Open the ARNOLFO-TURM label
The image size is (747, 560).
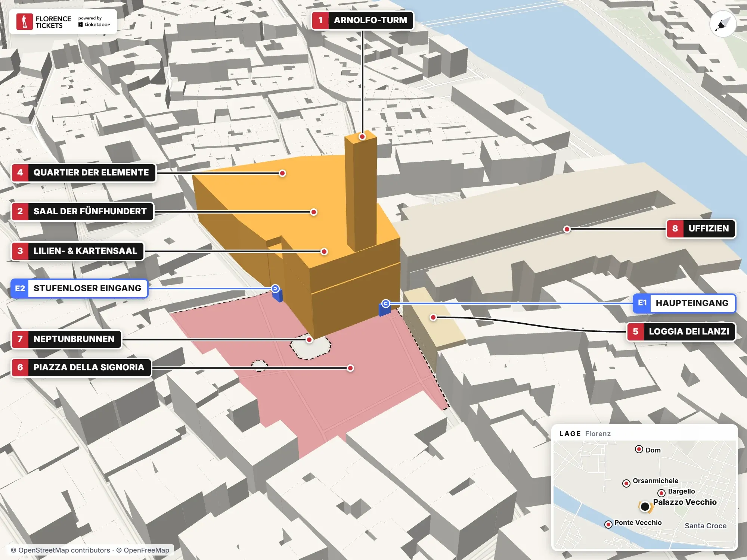363,20
